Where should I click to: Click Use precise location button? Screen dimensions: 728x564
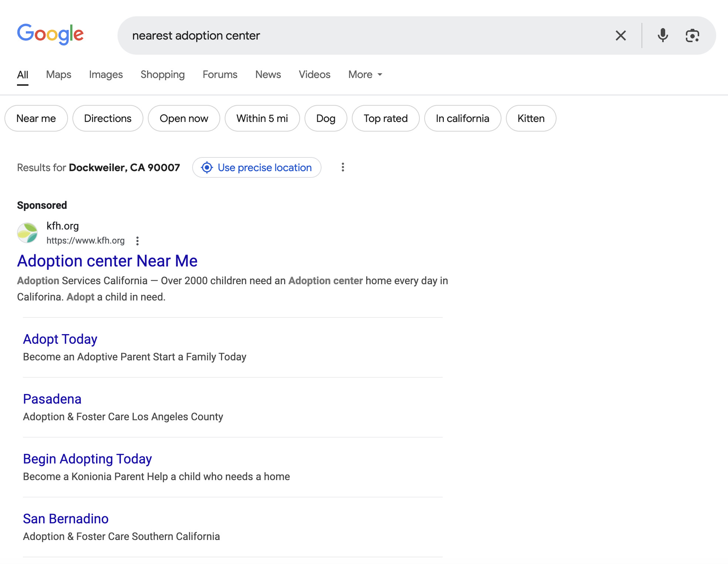[256, 167]
